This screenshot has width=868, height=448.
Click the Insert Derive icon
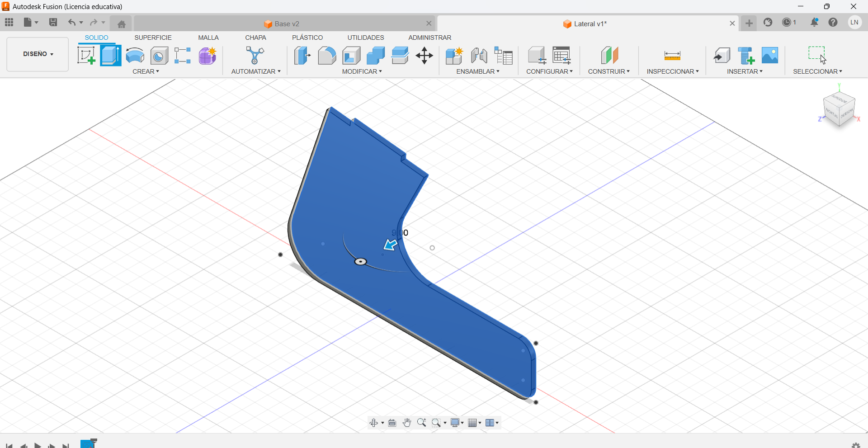click(x=722, y=56)
